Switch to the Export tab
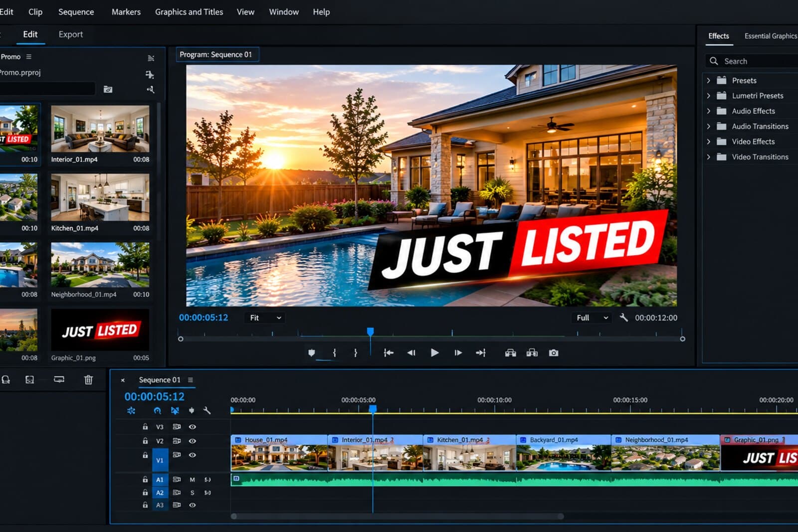This screenshot has height=532, width=798. pyautogui.click(x=70, y=34)
